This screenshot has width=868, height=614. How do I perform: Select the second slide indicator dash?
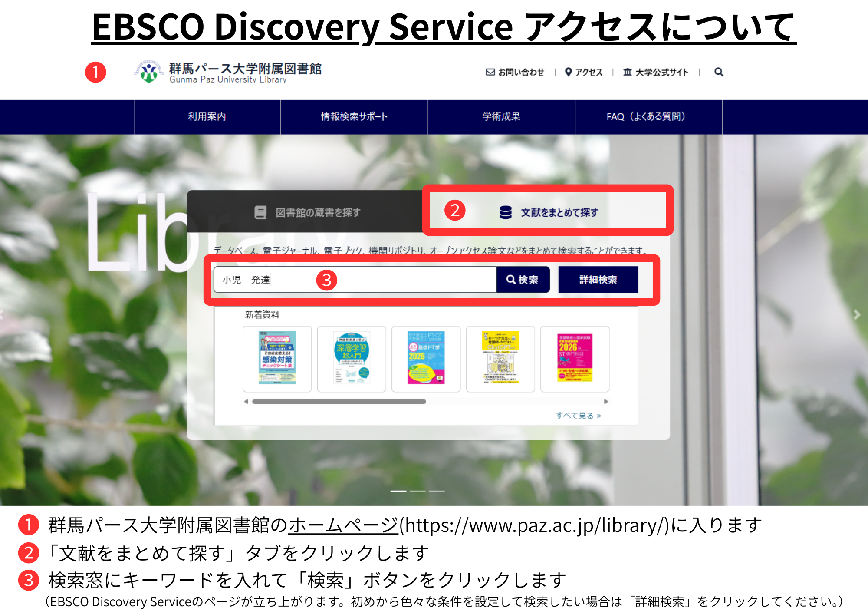418,491
